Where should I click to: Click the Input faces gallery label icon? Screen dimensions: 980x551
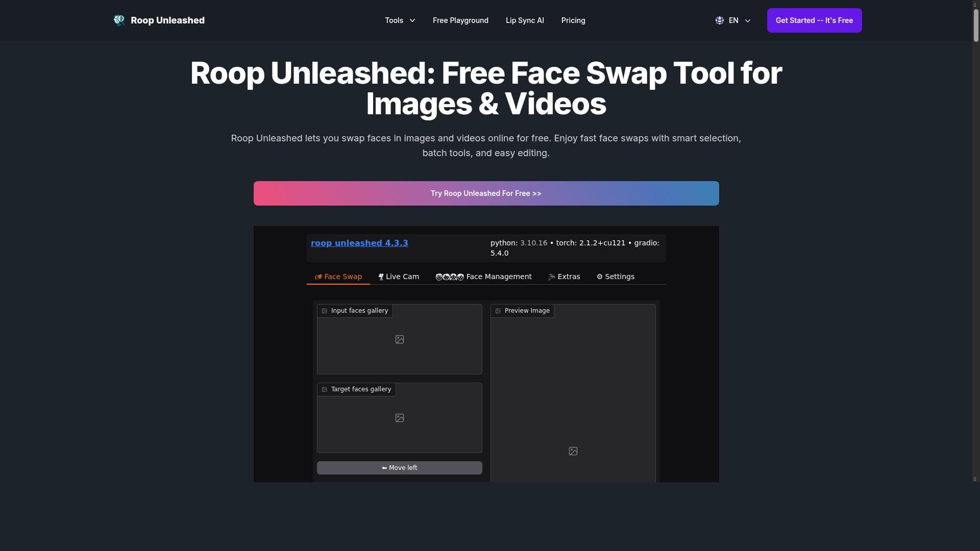coord(325,311)
